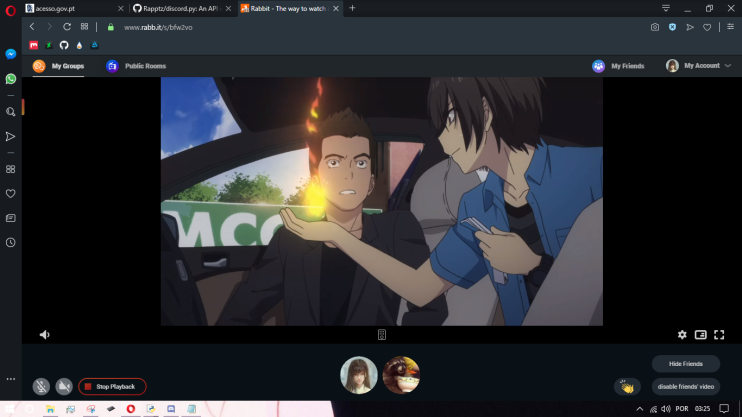Open clock showing 03:25

(x=702, y=409)
